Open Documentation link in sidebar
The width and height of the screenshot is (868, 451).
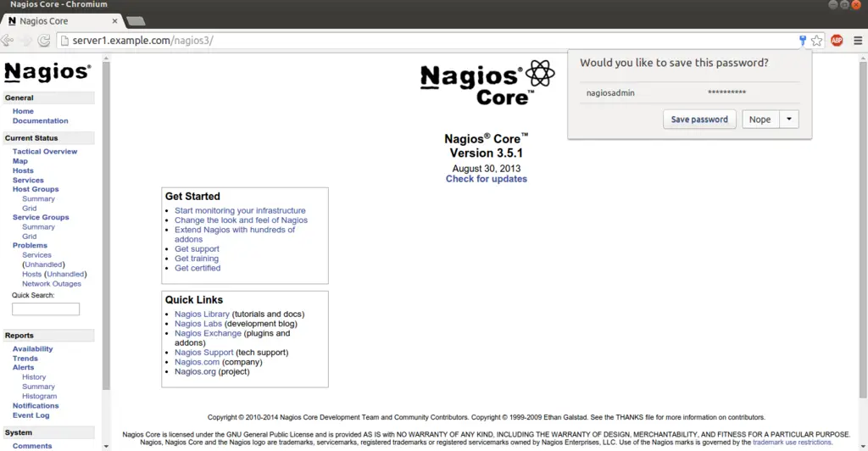click(x=41, y=120)
